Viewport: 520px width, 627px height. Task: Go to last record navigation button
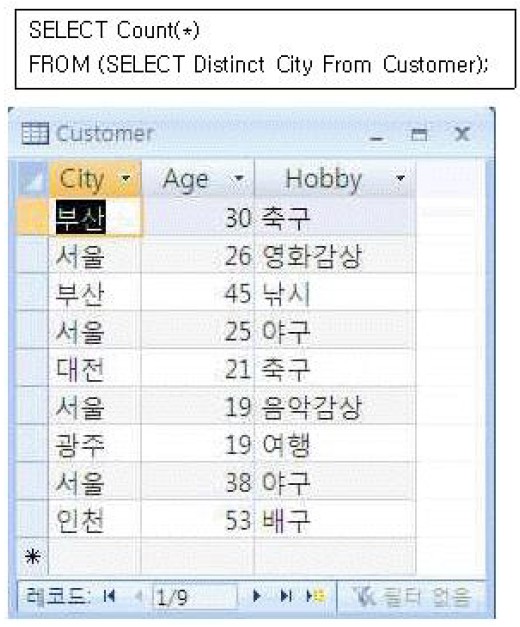(x=286, y=596)
